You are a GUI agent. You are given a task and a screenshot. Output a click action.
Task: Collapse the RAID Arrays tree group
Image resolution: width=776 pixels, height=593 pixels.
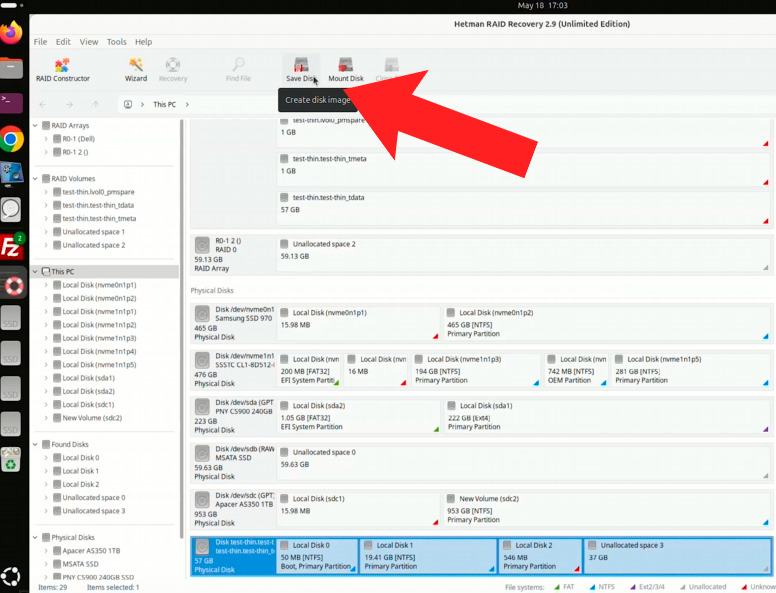pos(35,126)
